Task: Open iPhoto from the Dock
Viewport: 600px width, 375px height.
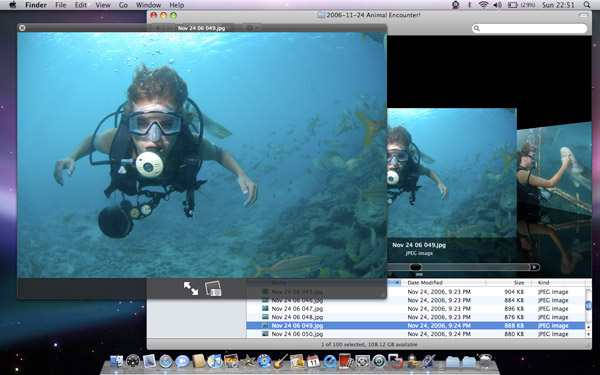Action: [x=231, y=361]
